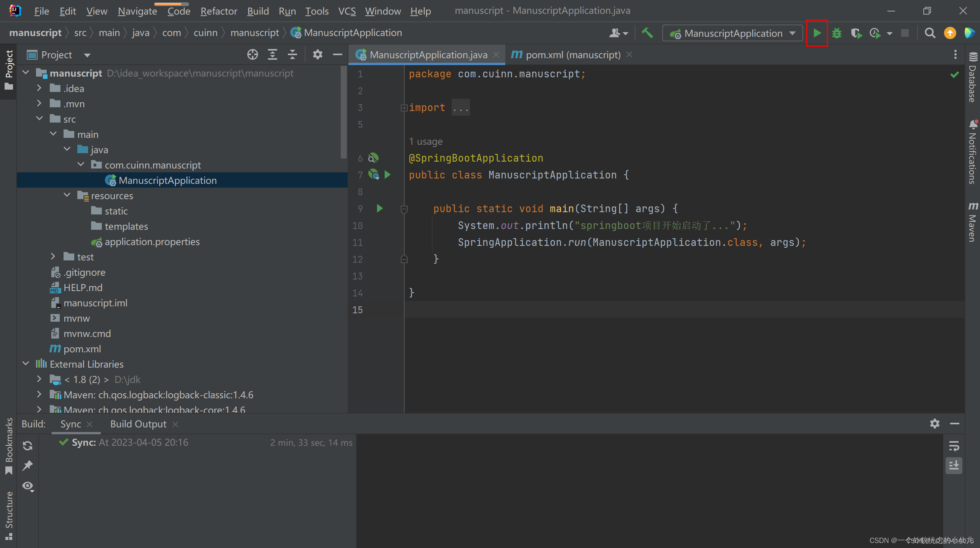Screen dimensions: 980x548
Task: Click src in the breadcrumb bar
Action: point(80,33)
